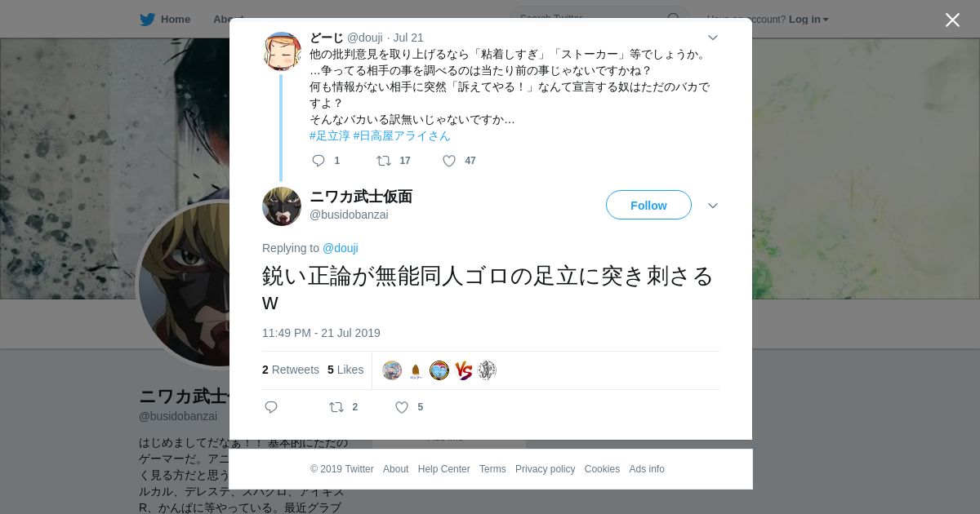980x514 pixels.
Task: Like the main tweet showing 5 likes
Action: (x=402, y=407)
